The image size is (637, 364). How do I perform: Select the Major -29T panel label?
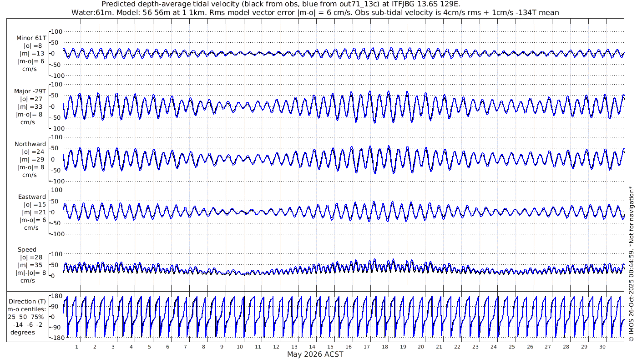click(30, 91)
